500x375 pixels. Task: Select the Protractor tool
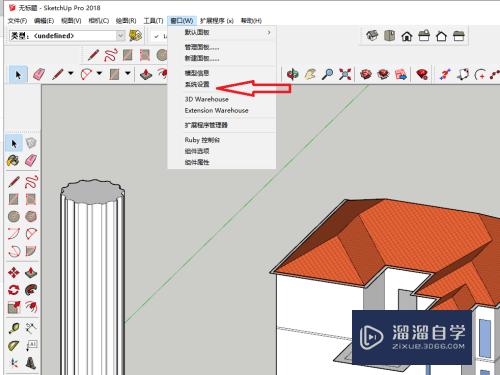coord(13,346)
